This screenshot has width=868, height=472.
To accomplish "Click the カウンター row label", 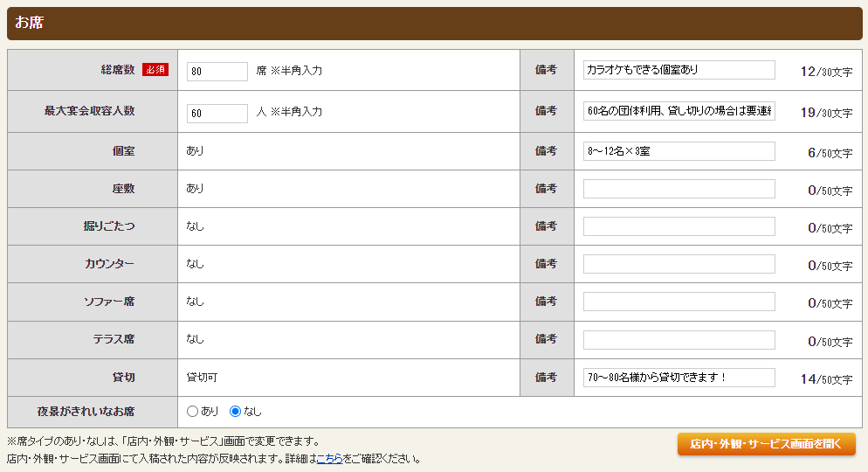I will point(110,264).
